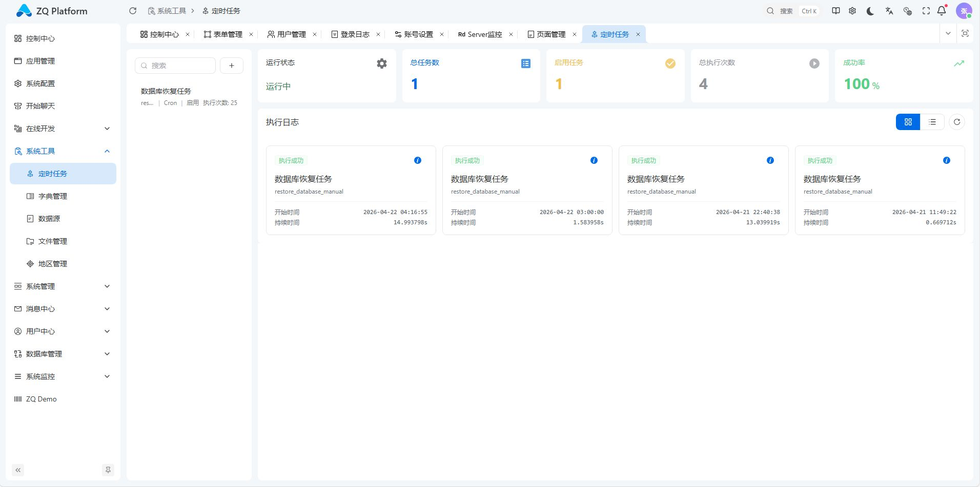
Task: Enter fullscreen using the expand icon
Action: coord(926,11)
